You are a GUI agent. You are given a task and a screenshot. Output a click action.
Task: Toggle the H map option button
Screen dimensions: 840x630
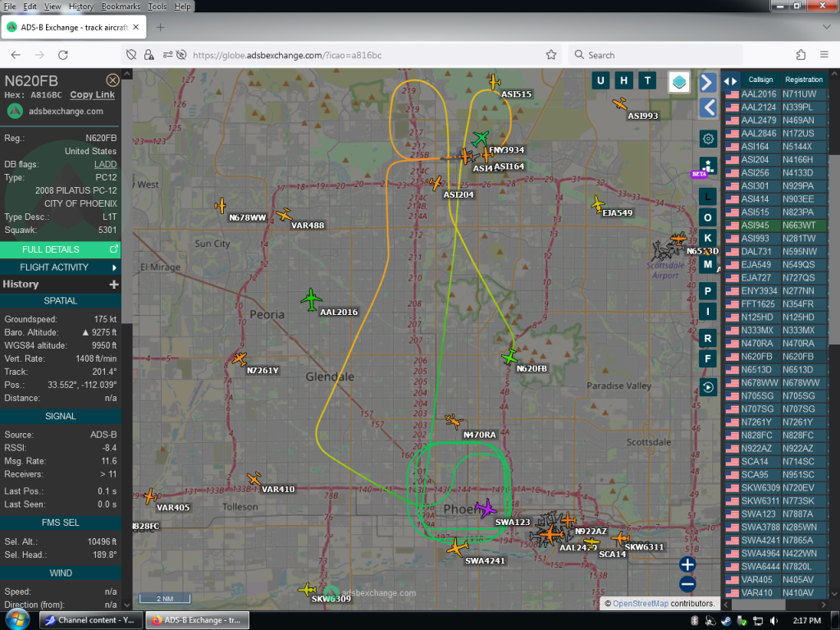pos(623,80)
